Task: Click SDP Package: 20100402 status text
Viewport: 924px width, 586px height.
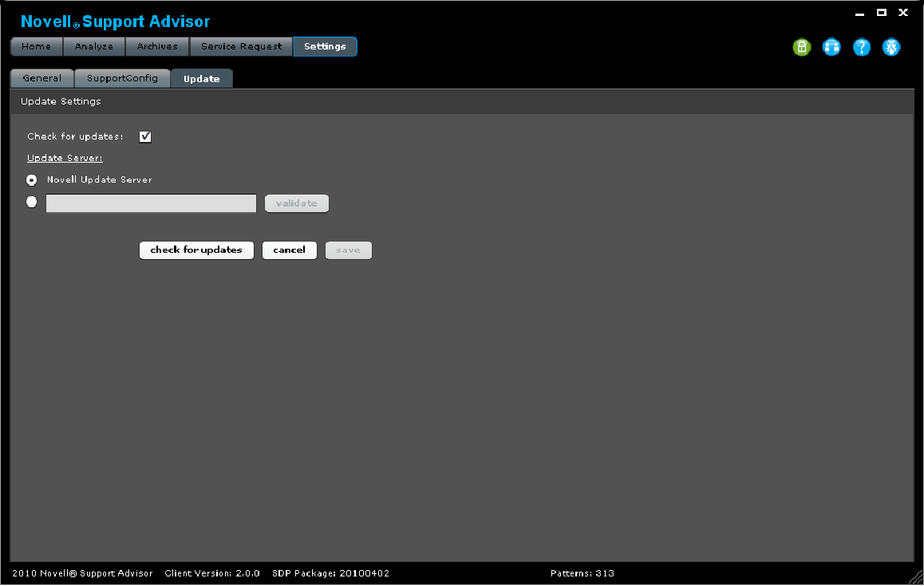Action: pos(330,573)
